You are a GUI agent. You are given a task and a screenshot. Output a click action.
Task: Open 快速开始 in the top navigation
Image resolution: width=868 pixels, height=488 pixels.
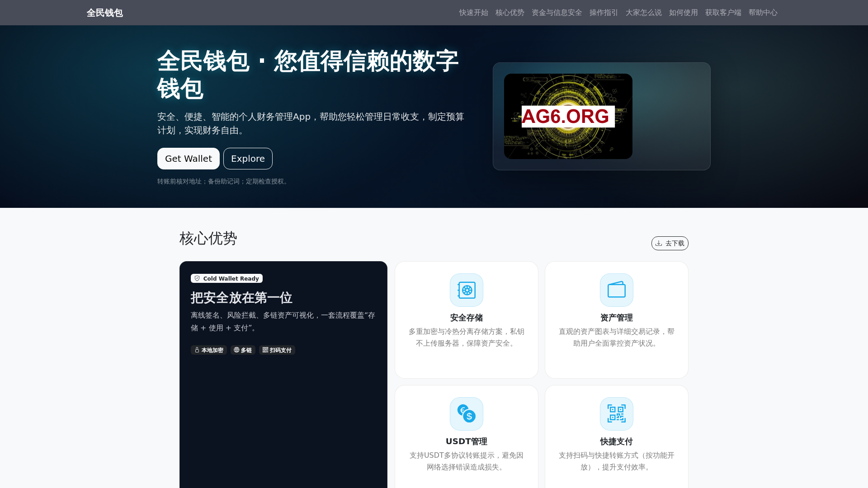coord(474,13)
